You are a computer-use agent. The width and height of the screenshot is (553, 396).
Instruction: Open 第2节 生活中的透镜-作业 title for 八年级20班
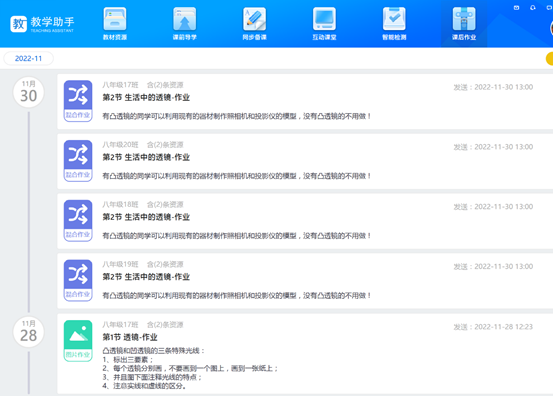coord(146,157)
